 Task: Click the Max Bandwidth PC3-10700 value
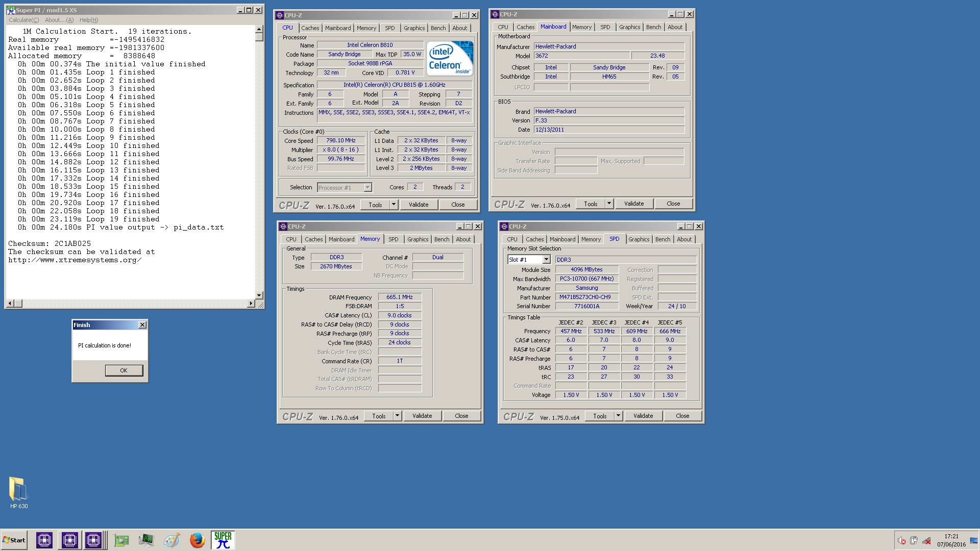586,279
